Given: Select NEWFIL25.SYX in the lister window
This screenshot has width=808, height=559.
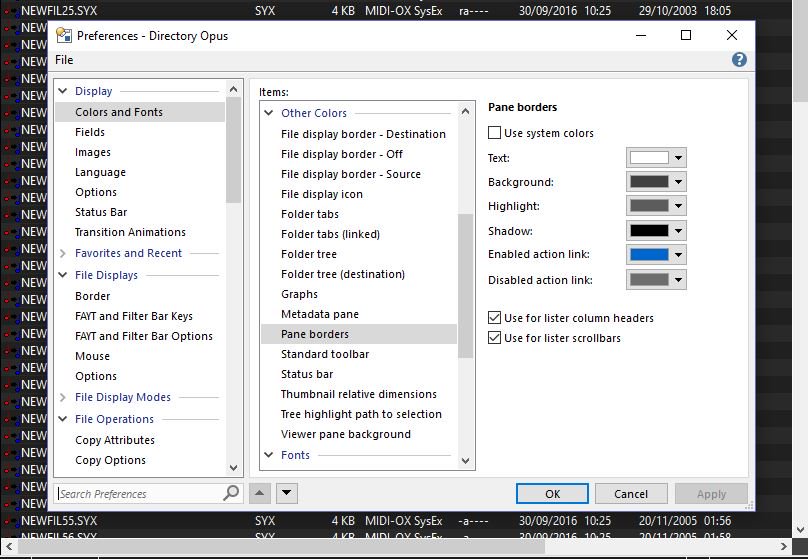Looking at the screenshot, I should (x=59, y=10).
